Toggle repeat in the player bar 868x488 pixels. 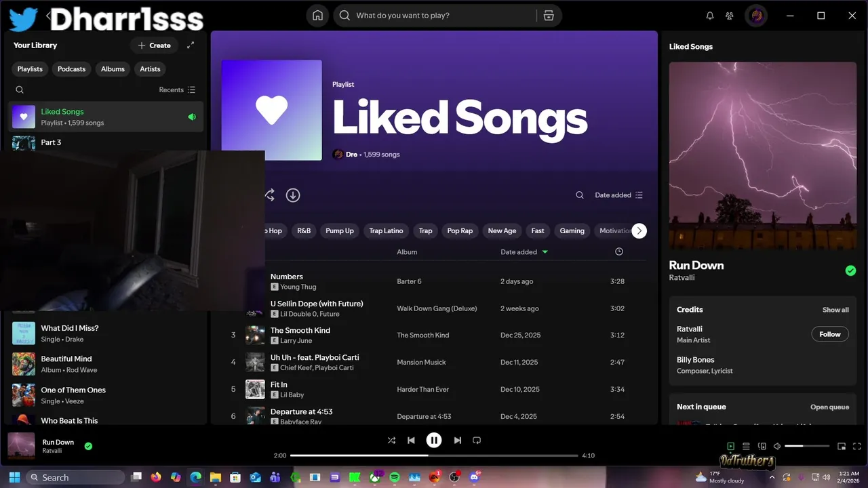[x=477, y=441]
